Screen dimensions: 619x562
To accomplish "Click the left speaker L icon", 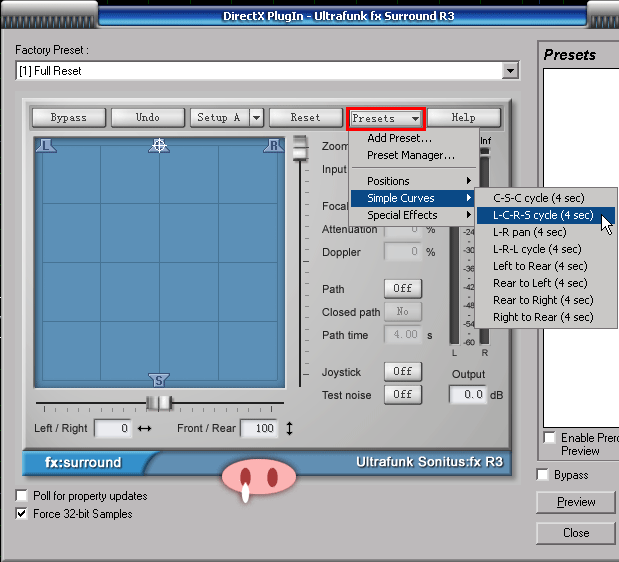I will pyautogui.click(x=46, y=146).
